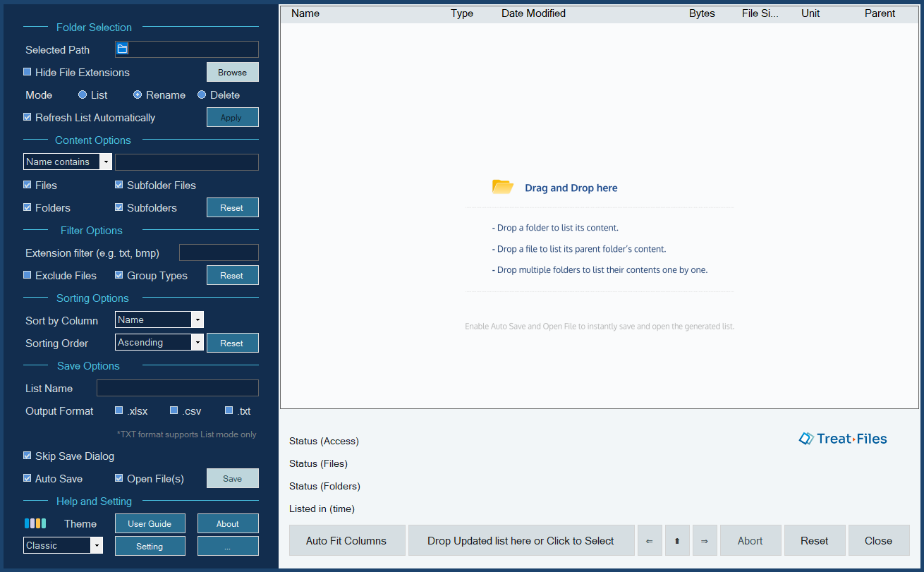The image size is (924, 572).
Task: Click the folder icon in Selected Path
Action: point(122,49)
